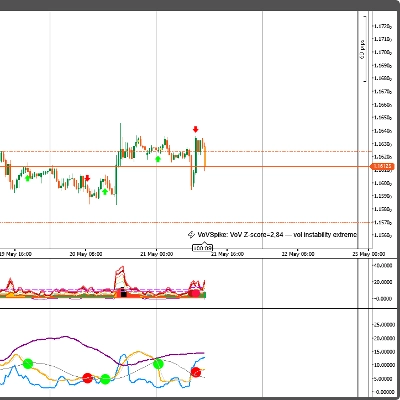Viewport: 400px width, 400px height.
Task: Click the red sell arrow near 20 May 08:00
Action: point(87,178)
